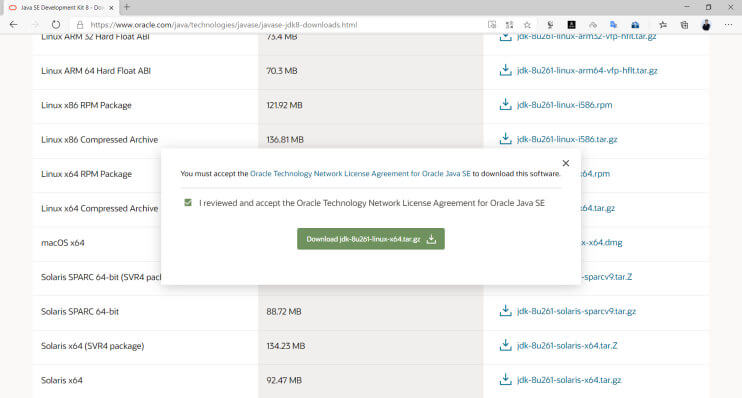Viewport: 742px width, 398px height.
Task: Click download icon for solaris-x64.tar.gz row
Action: tap(505, 380)
